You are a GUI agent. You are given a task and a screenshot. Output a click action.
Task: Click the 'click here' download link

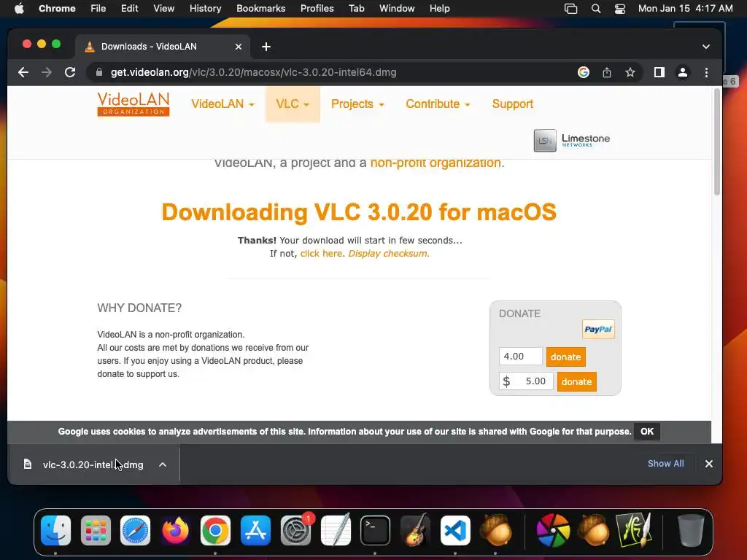coord(321,253)
